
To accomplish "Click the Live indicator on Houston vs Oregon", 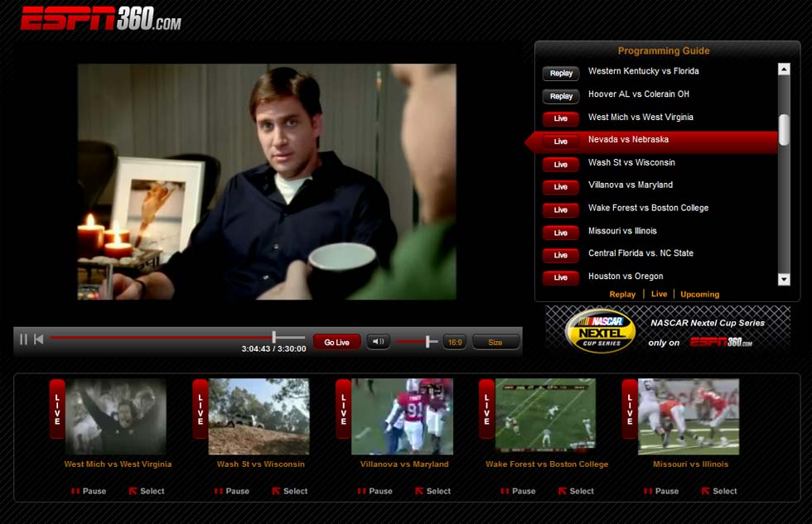I will coord(560,278).
